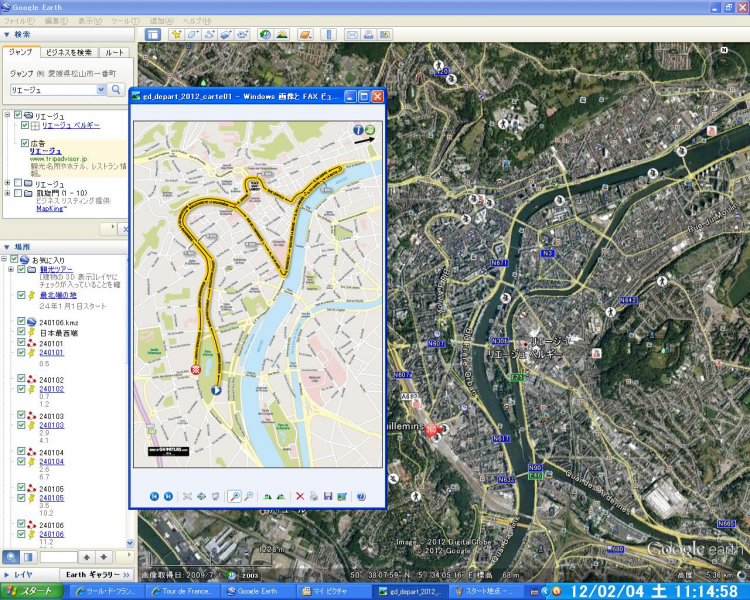Toggle the Google Earth sidebar button

tap(153, 34)
